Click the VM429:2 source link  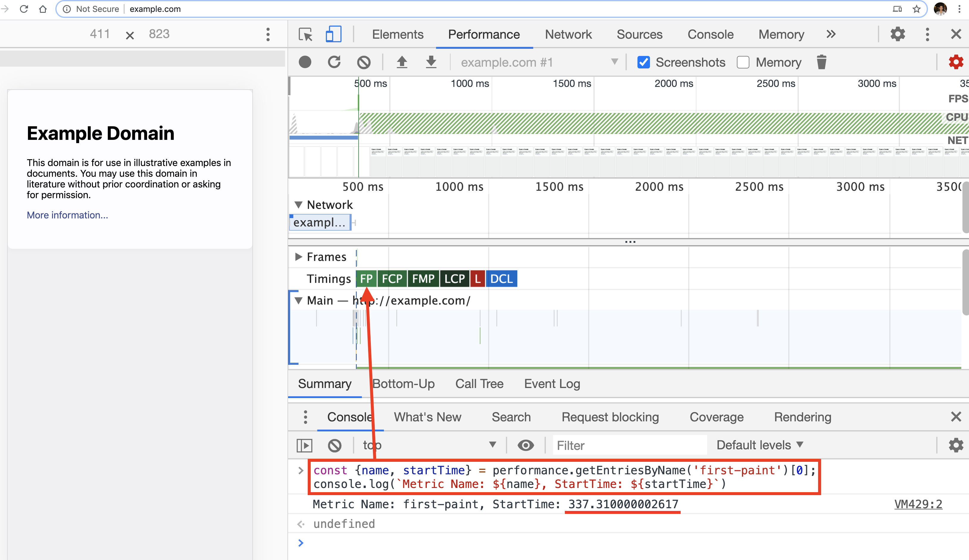tap(918, 504)
